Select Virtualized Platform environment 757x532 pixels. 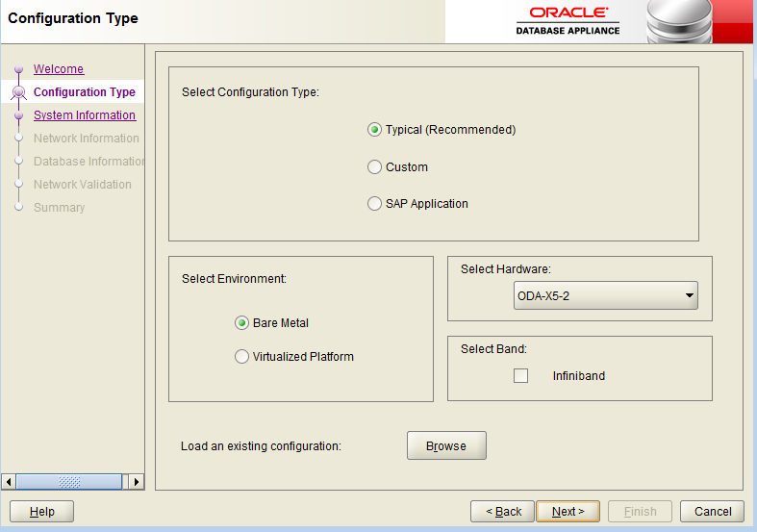pos(241,357)
